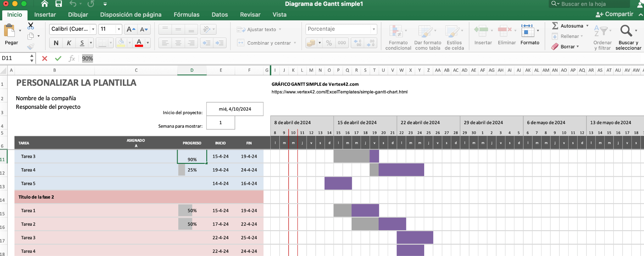The width and height of the screenshot is (644, 256).
Task: Click the scissors cut icon
Action: 31,25
